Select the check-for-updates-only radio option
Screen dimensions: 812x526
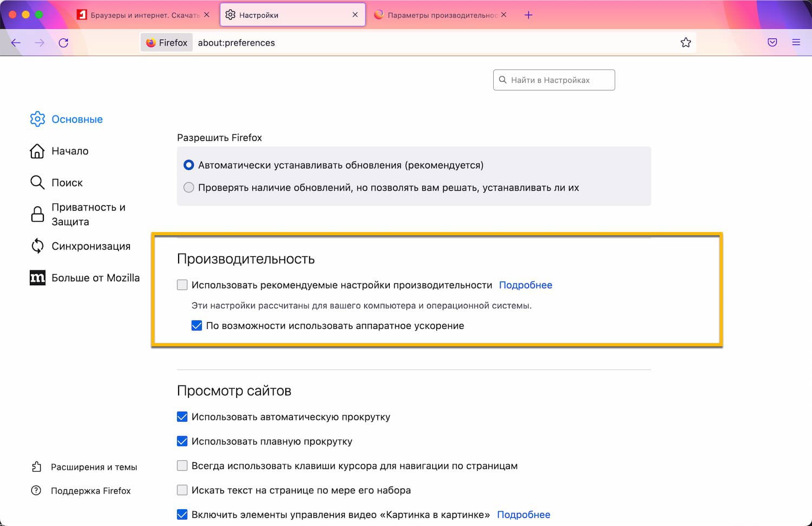189,188
